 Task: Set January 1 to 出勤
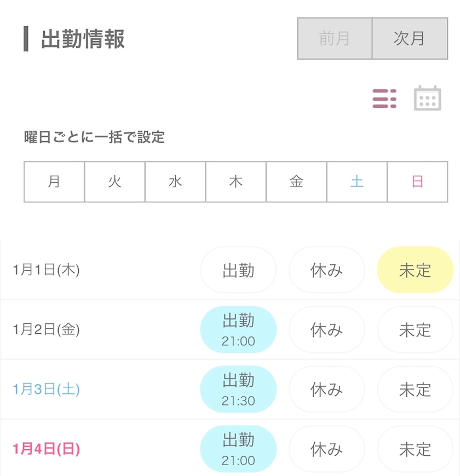pyautogui.click(x=238, y=270)
